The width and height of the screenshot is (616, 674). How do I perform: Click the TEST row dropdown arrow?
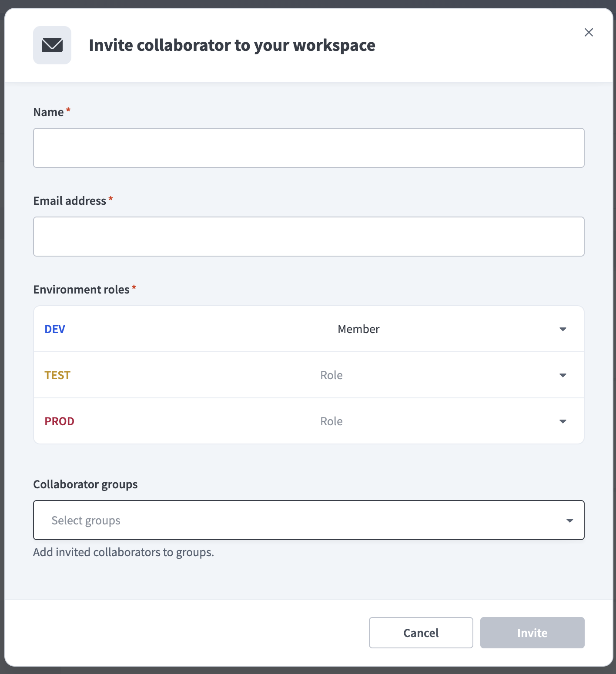tap(562, 375)
